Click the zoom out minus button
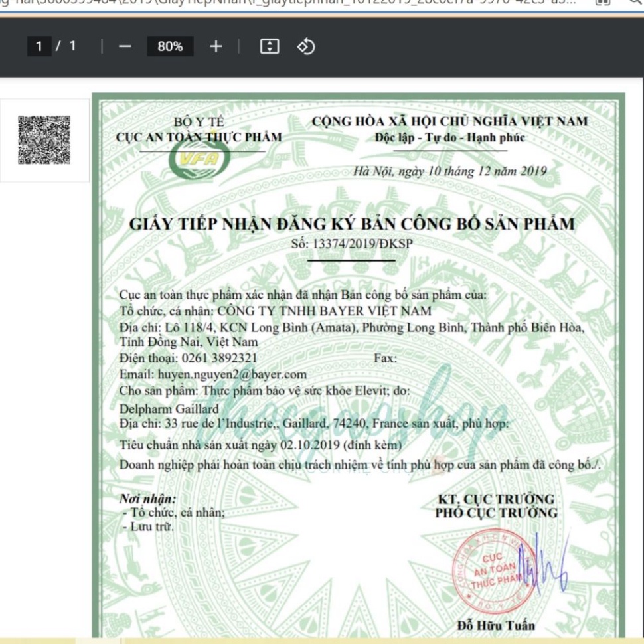 coord(125,46)
